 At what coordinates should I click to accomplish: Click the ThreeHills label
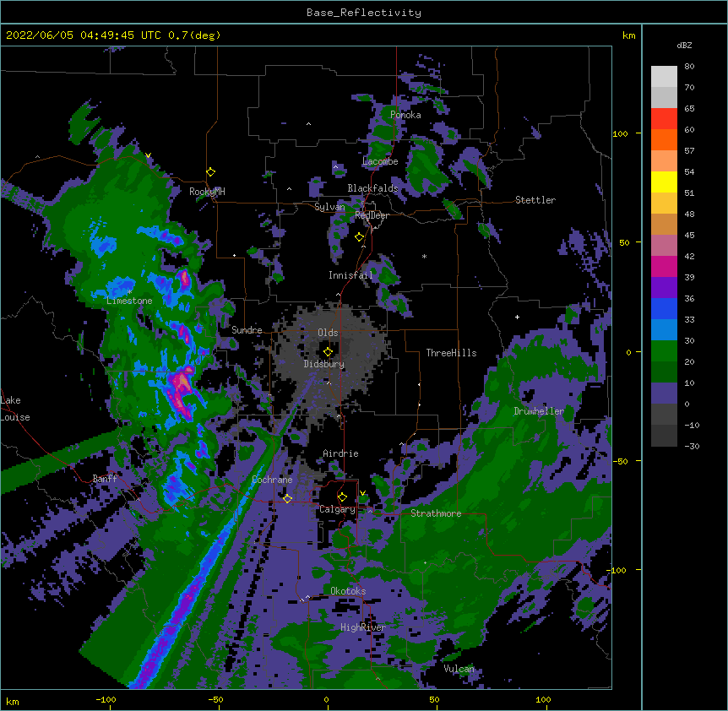click(x=451, y=353)
